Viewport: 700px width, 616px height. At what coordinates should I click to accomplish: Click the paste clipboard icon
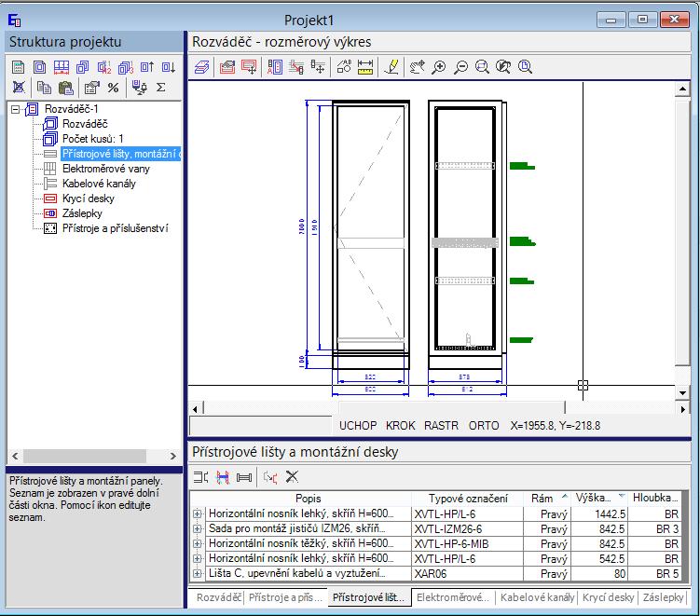click(65, 87)
